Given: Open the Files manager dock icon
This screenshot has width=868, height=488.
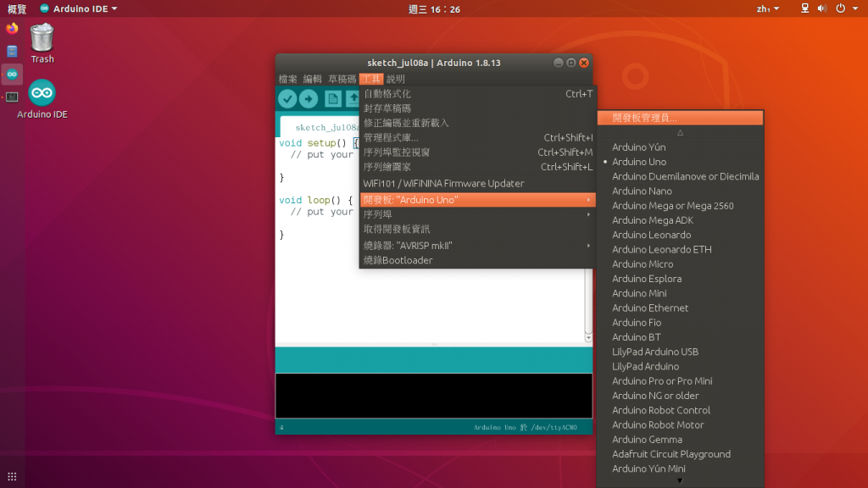Looking at the screenshot, I should tap(12, 52).
